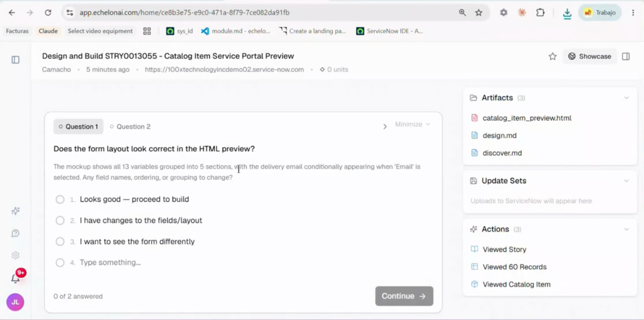644x320 pixels.
Task: Click the 'Camacho' author name
Action: [x=56, y=69]
